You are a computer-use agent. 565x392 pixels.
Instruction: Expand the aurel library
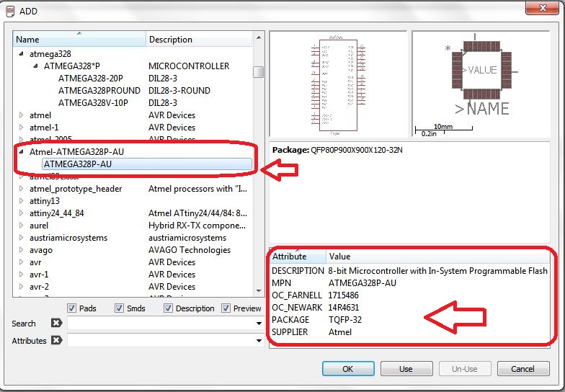click(22, 225)
